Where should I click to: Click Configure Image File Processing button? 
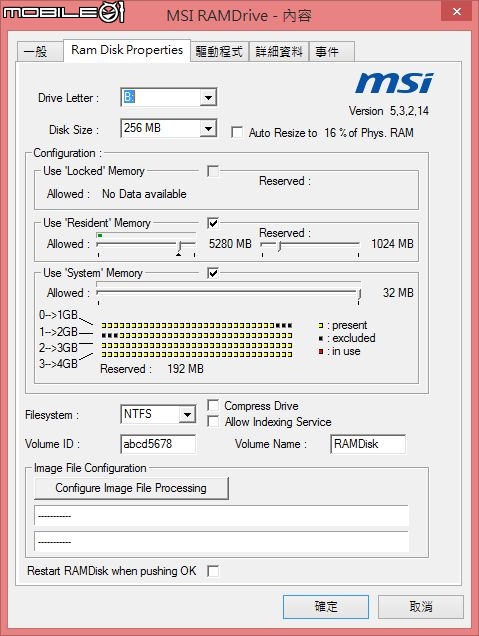tap(131, 488)
